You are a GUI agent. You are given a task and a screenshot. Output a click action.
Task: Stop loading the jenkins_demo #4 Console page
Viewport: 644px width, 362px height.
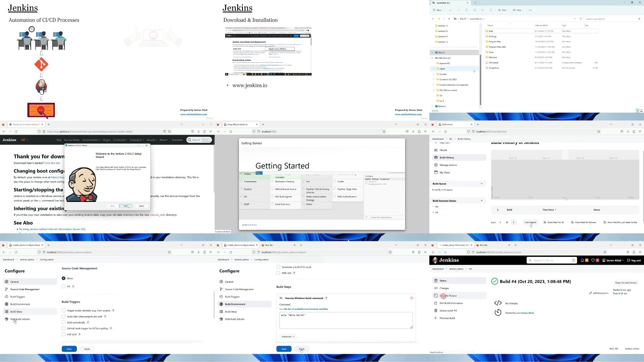pyautogui.click(x=445, y=252)
